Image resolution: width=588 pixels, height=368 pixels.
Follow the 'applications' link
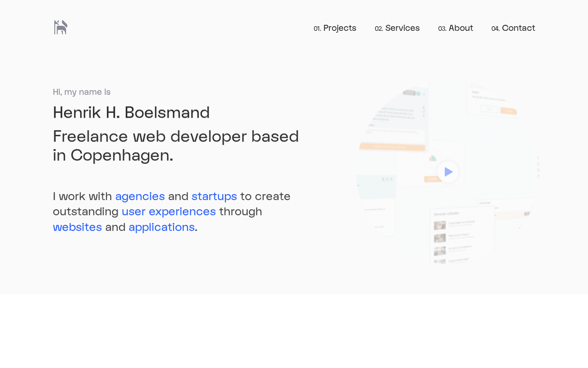tap(162, 227)
